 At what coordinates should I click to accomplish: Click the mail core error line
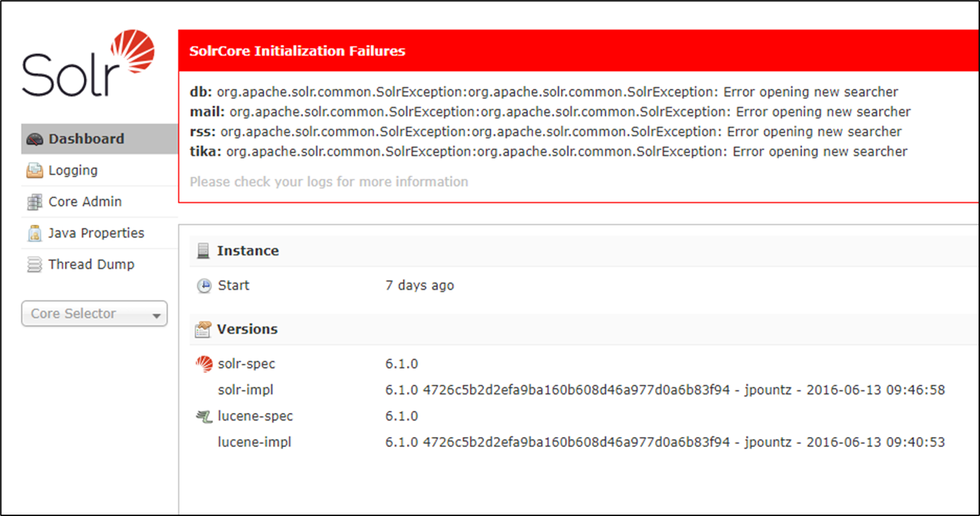click(550, 112)
